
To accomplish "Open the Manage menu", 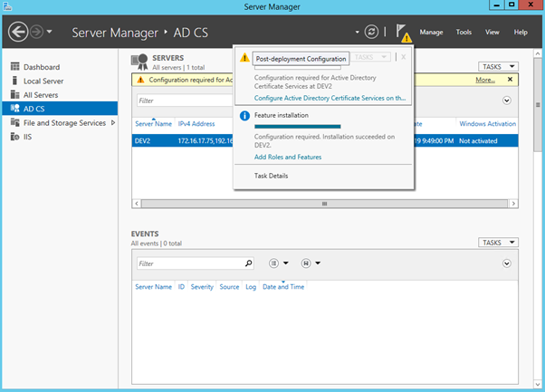I will point(431,33).
